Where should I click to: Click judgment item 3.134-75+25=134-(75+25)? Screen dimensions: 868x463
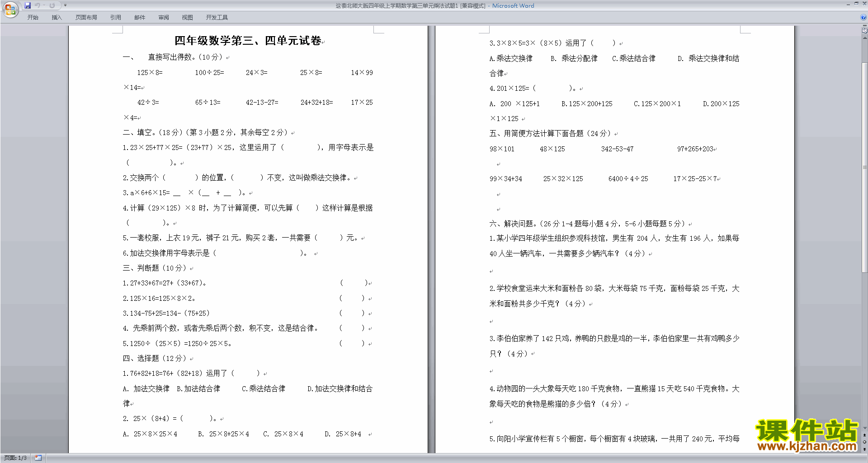[166, 313]
